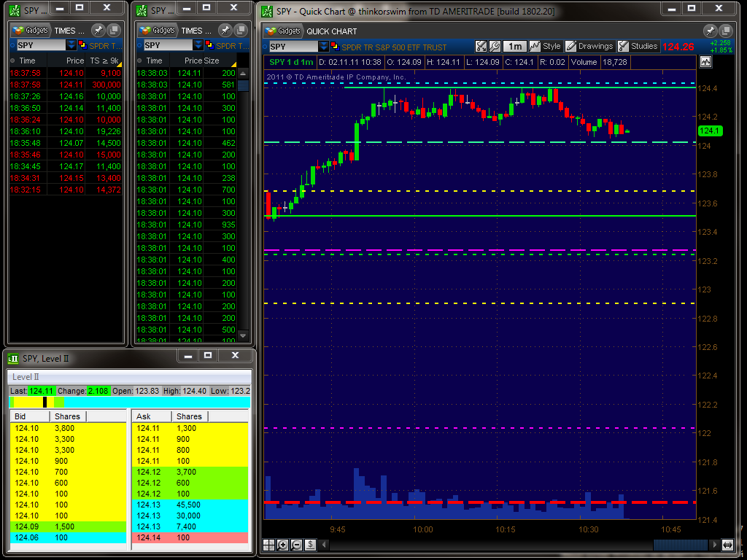
Task: Toggle link dot in second Time & Sales symbol row
Action: point(139,45)
